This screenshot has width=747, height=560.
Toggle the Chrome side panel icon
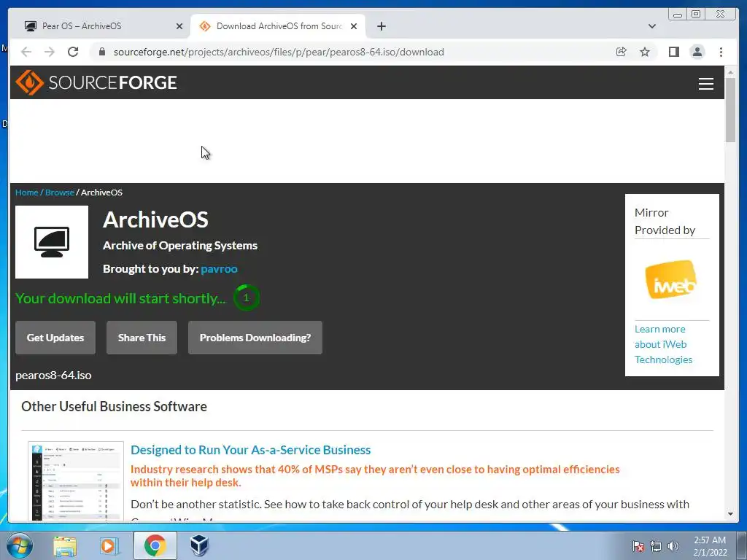(x=673, y=52)
